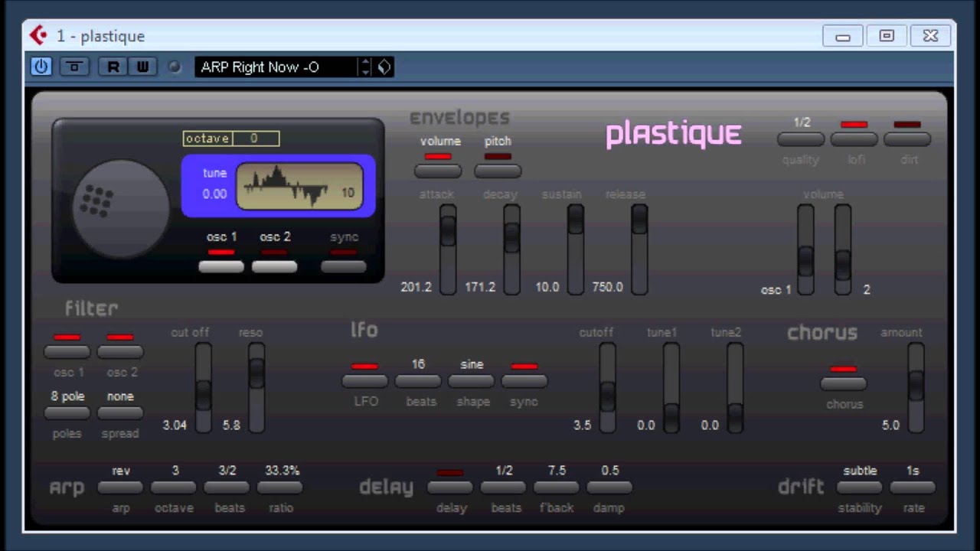Click the envelope release slider
980x551 pixels.
639,249
